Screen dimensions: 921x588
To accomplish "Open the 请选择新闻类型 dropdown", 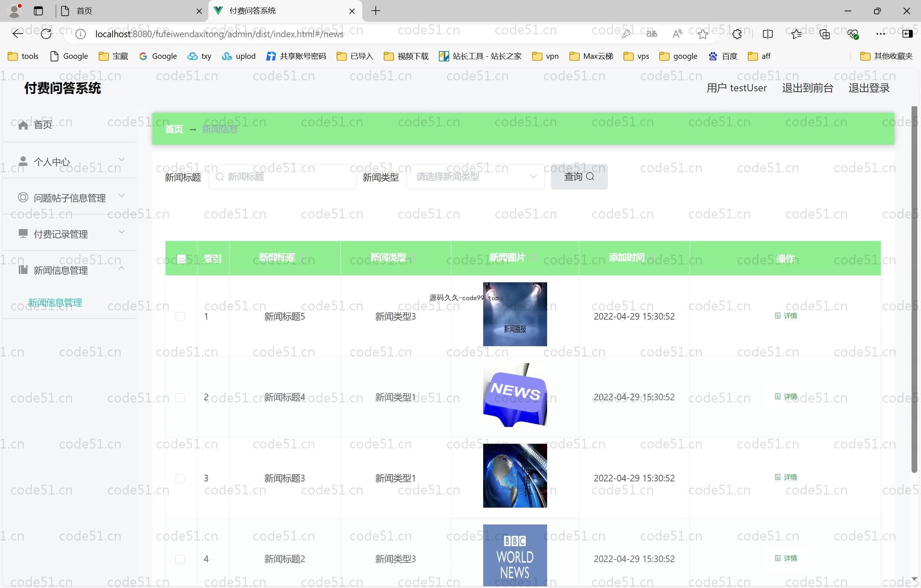I will click(x=476, y=177).
